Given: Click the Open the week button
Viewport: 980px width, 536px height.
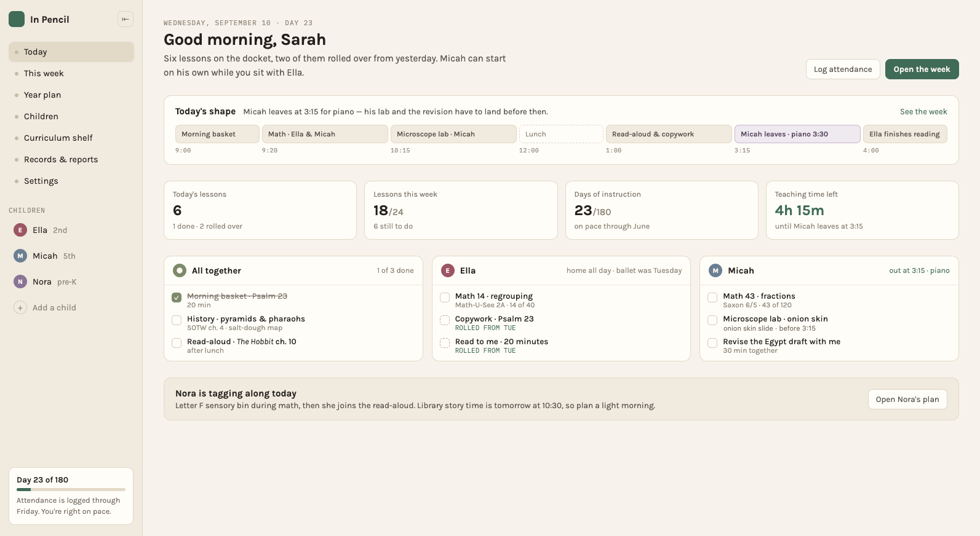Looking at the screenshot, I should pyautogui.click(x=922, y=69).
